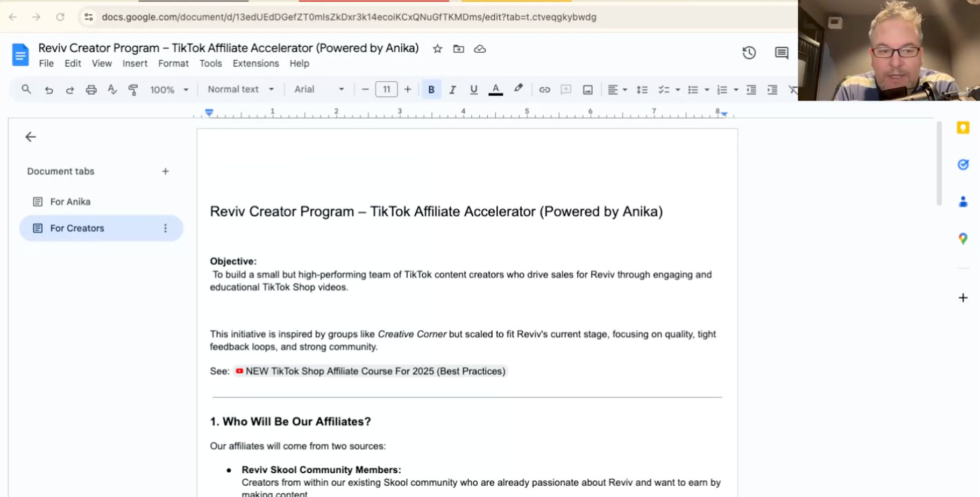The width and height of the screenshot is (980, 497).
Task: Toggle bold formatting
Action: click(x=431, y=90)
